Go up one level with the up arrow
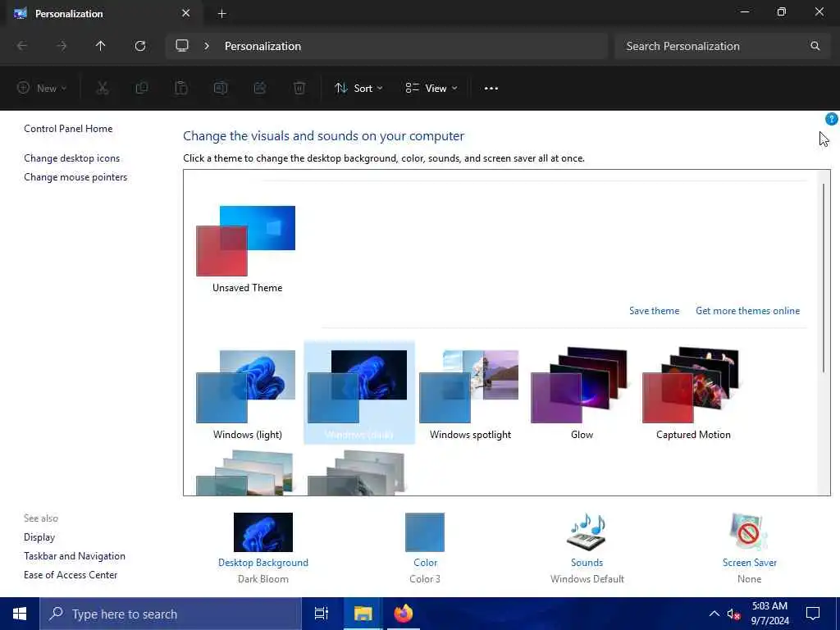Viewport: 840px width, 630px height. [100, 46]
